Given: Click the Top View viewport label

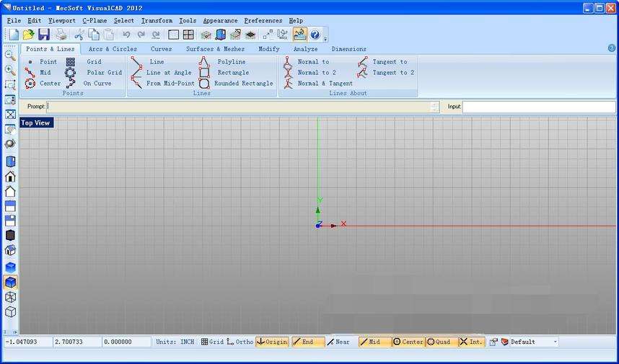Looking at the screenshot, I should [35, 123].
